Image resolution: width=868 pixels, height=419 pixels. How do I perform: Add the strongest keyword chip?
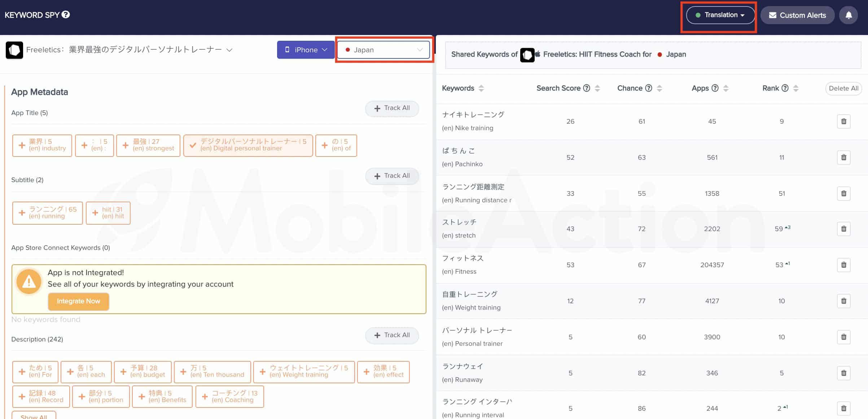148,145
